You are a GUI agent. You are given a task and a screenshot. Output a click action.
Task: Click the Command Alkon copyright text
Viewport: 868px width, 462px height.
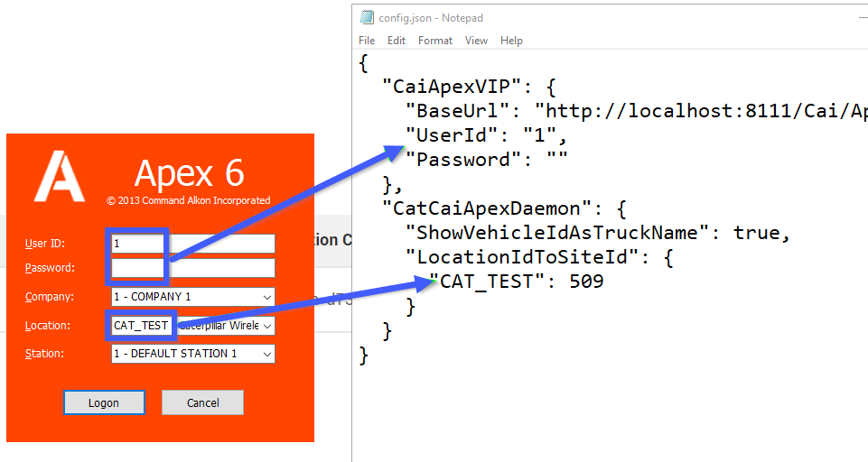click(188, 200)
